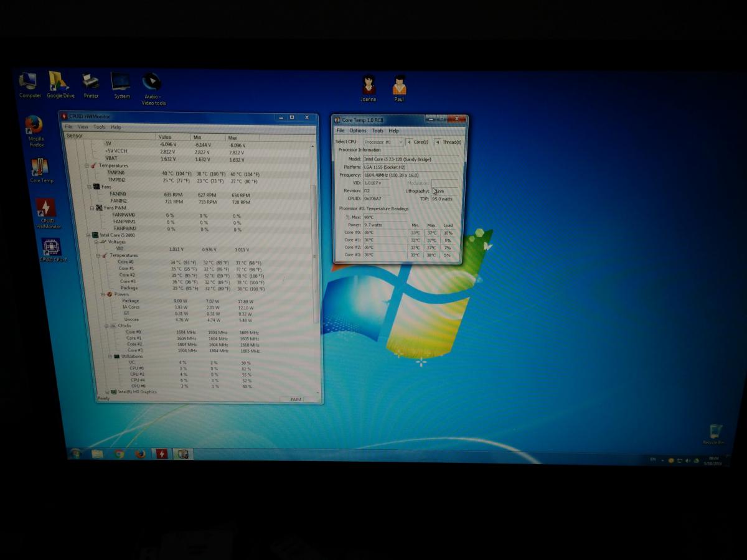747x560 pixels.
Task: Click the Fans PWM icon in the HWMonitor tree
Action: [x=99, y=208]
